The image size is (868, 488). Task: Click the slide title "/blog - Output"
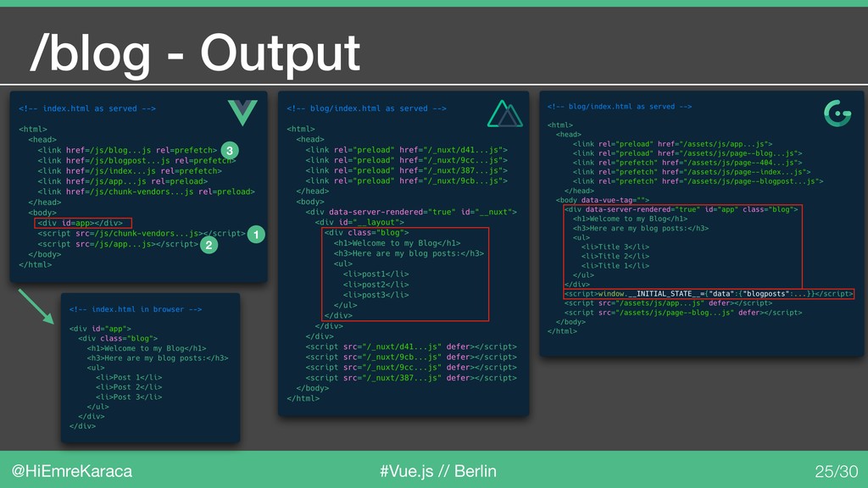coord(196,53)
